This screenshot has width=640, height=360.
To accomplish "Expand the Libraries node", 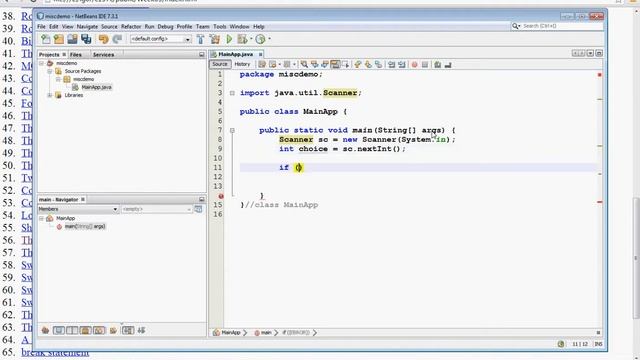I will click(x=50, y=95).
